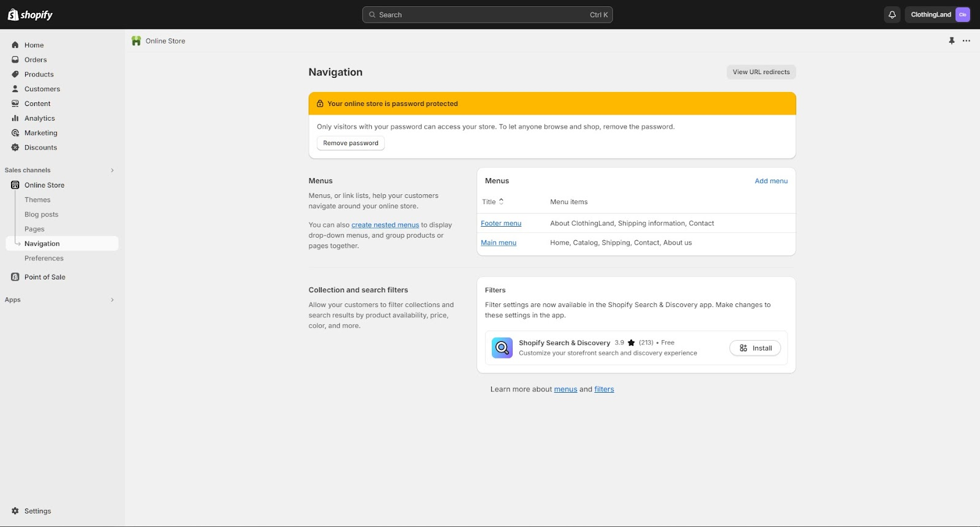Image resolution: width=980 pixels, height=527 pixels.
Task: Click the Shopify Search & Discovery app title
Action: coord(565,343)
